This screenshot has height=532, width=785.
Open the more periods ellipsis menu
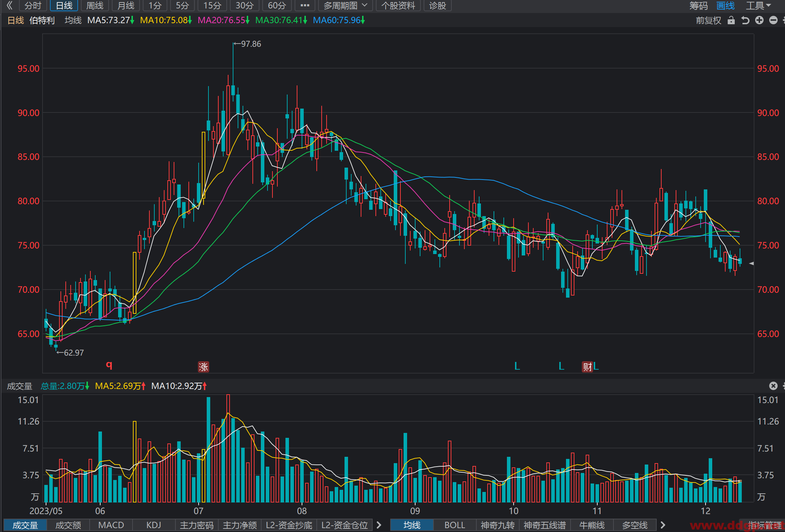pyautogui.click(x=305, y=6)
